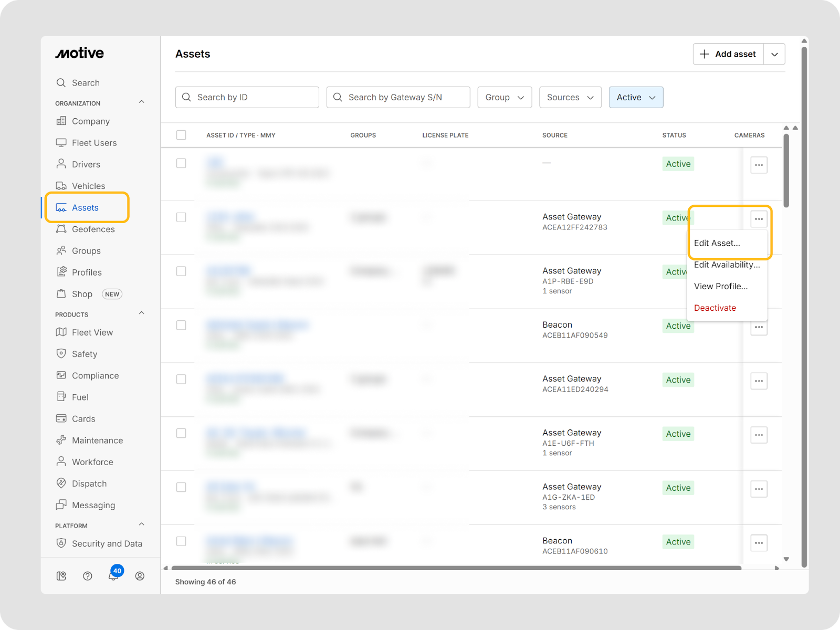Open Geofences from the sidebar
The height and width of the screenshot is (630, 840).
click(x=93, y=229)
